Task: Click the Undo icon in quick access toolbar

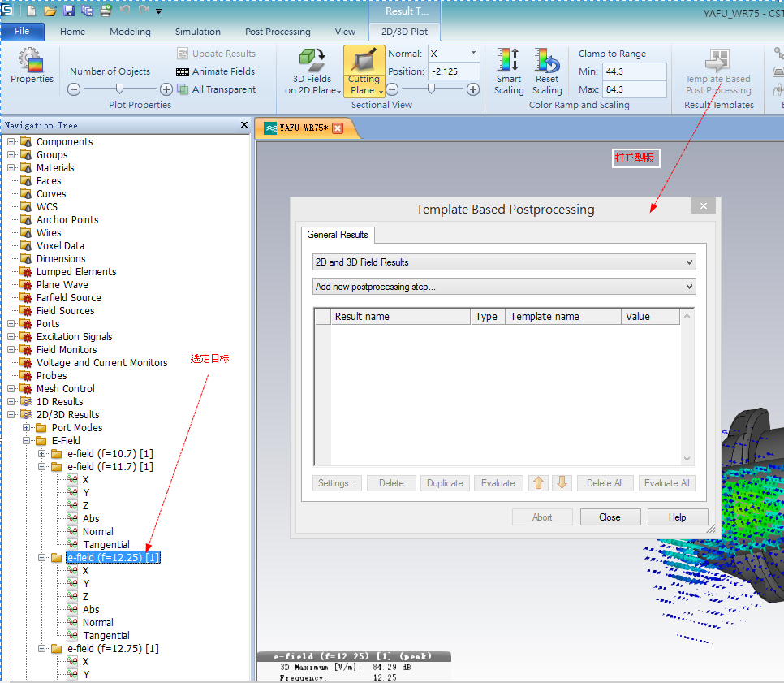Action: click(125, 10)
